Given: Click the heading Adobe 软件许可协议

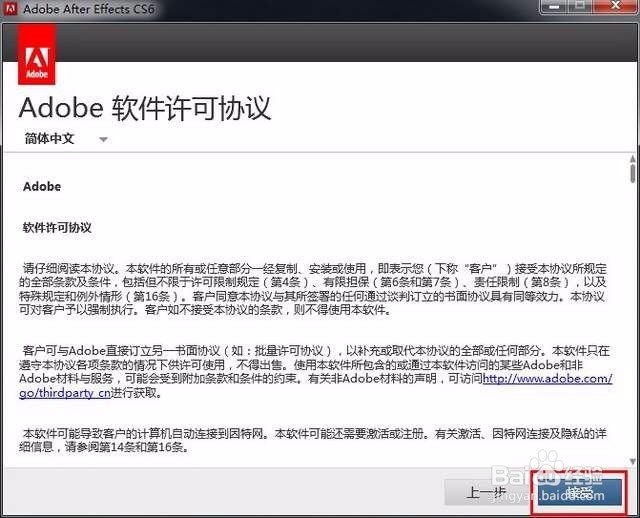Looking at the screenshot, I should click(x=145, y=109).
